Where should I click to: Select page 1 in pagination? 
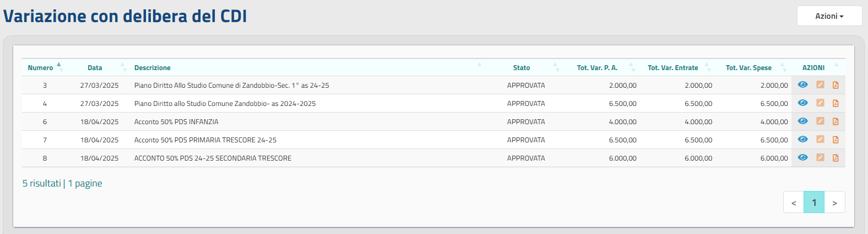(814, 203)
